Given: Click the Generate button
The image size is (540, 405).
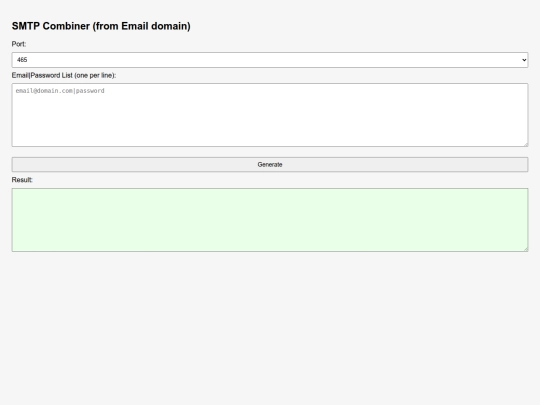Looking at the screenshot, I should (x=270, y=165).
